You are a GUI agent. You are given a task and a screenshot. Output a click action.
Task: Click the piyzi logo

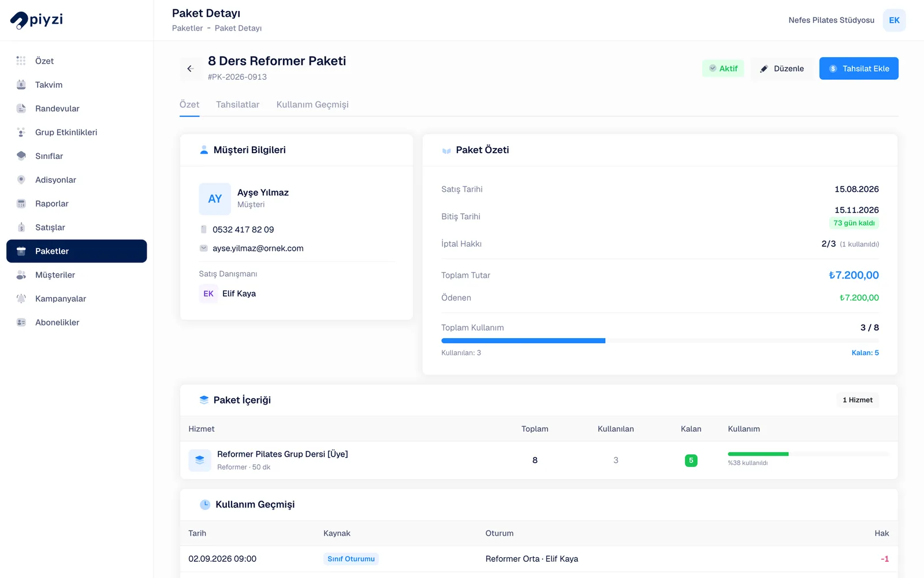tap(37, 20)
